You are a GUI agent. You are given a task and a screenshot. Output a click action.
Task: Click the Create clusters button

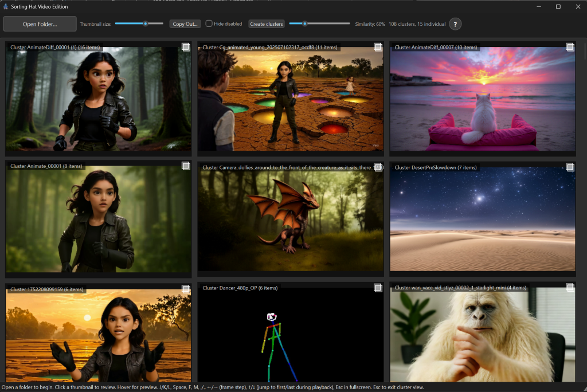[266, 24]
